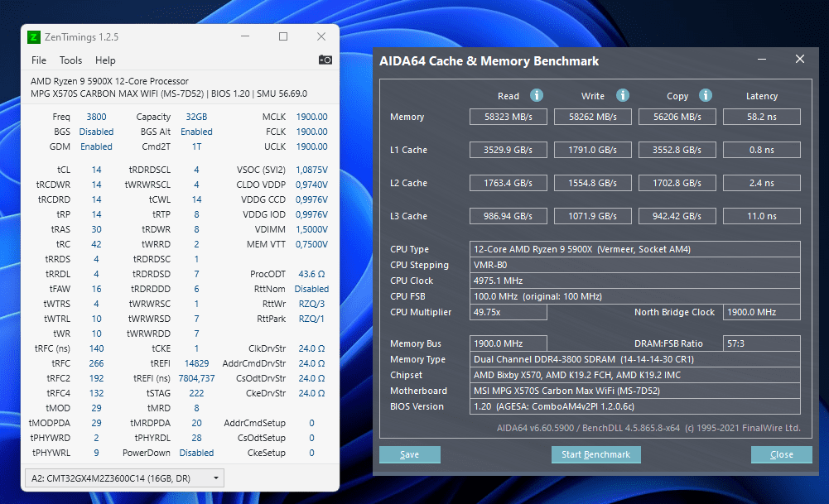The height and width of the screenshot is (504, 829).
Task: Click the ProcODT value 43.6 Ω
Action: pos(311,274)
